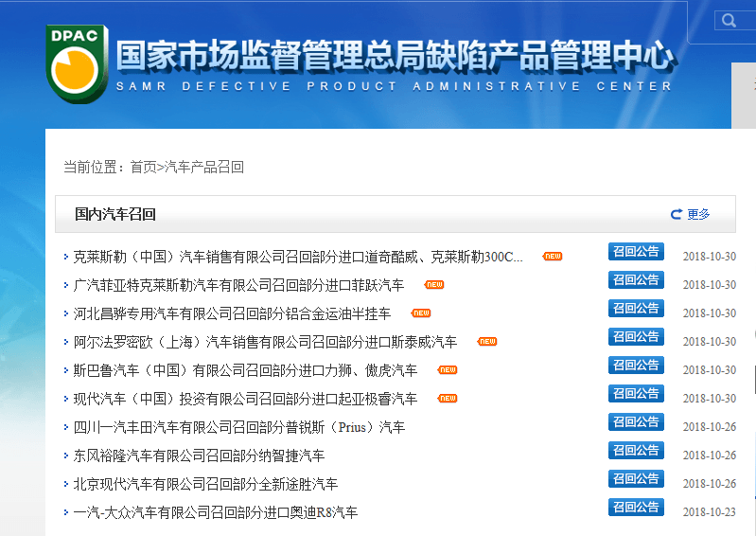Select date 2018-10-23 on 一汽-大众 row

[x=710, y=512]
